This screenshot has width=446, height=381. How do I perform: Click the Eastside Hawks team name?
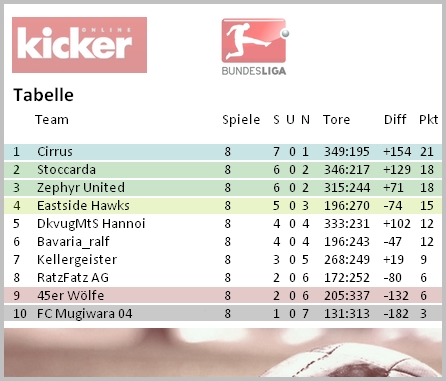[83, 206]
